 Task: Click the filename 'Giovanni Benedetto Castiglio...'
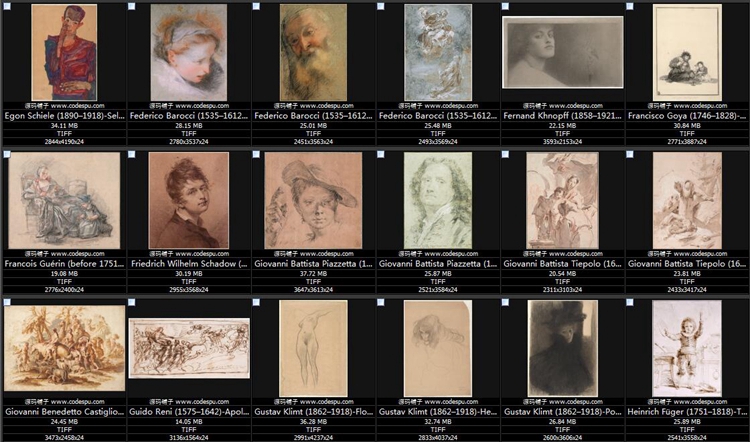[x=64, y=411]
